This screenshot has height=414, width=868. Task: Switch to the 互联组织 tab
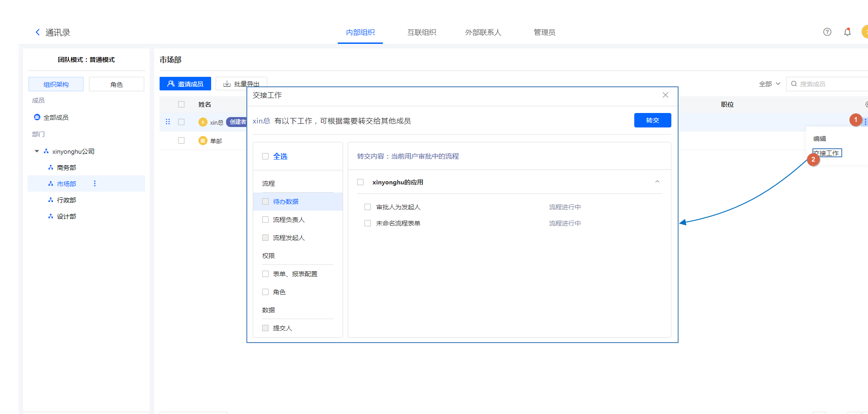coord(421,33)
